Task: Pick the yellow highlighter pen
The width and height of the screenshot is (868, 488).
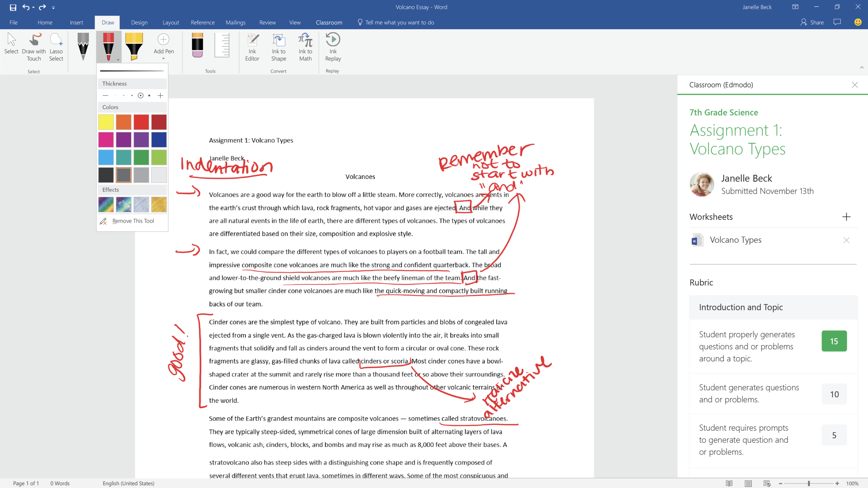Action: (134, 46)
